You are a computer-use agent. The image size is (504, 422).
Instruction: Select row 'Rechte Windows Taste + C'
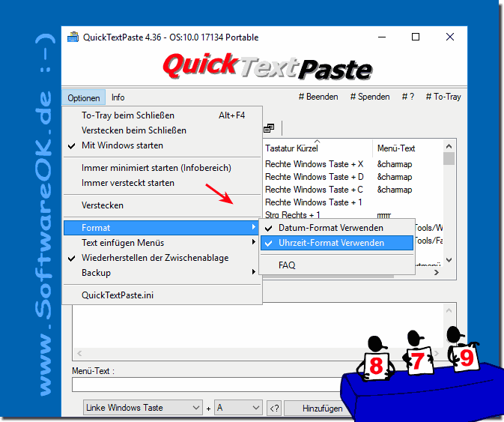coord(353,190)
